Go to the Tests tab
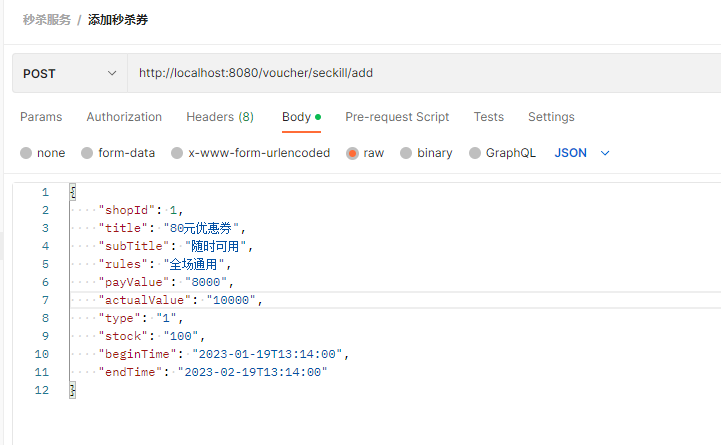This screenshot has height=445, width=721. click(x=489, y=117)
